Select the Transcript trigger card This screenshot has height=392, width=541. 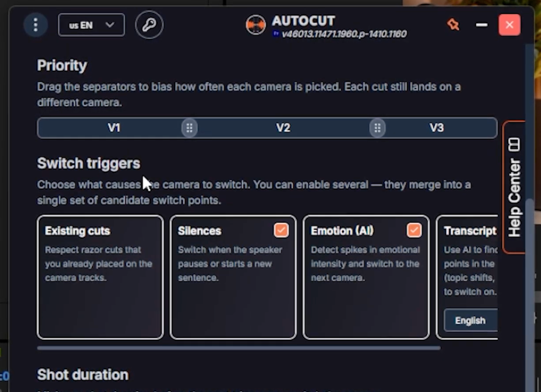[x=467, y=277]
